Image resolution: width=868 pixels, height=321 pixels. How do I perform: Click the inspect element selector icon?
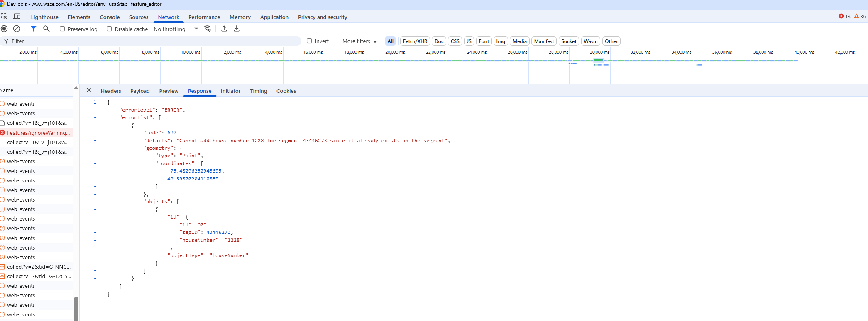pos(5,17)
